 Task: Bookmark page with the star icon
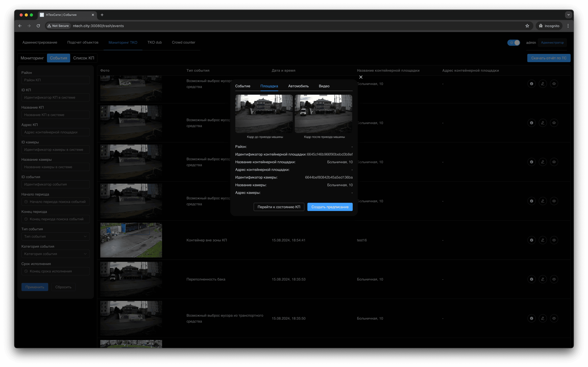tap(527, 26)
